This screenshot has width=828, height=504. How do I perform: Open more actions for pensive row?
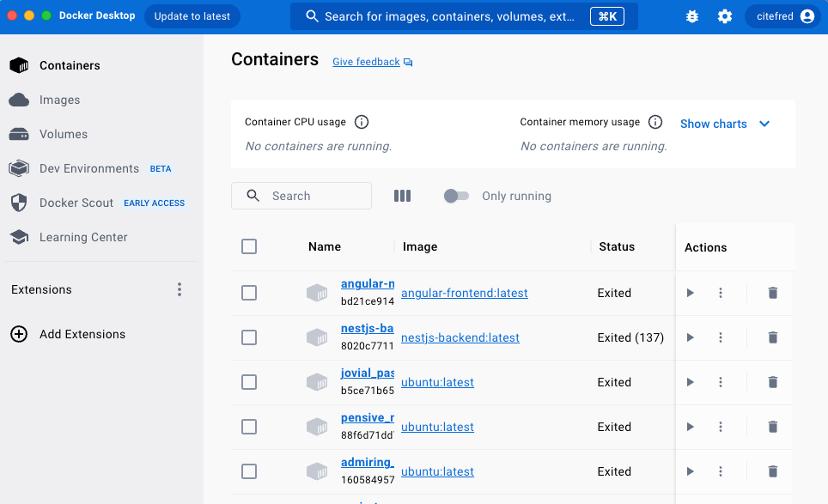click(x=721, y=427)
